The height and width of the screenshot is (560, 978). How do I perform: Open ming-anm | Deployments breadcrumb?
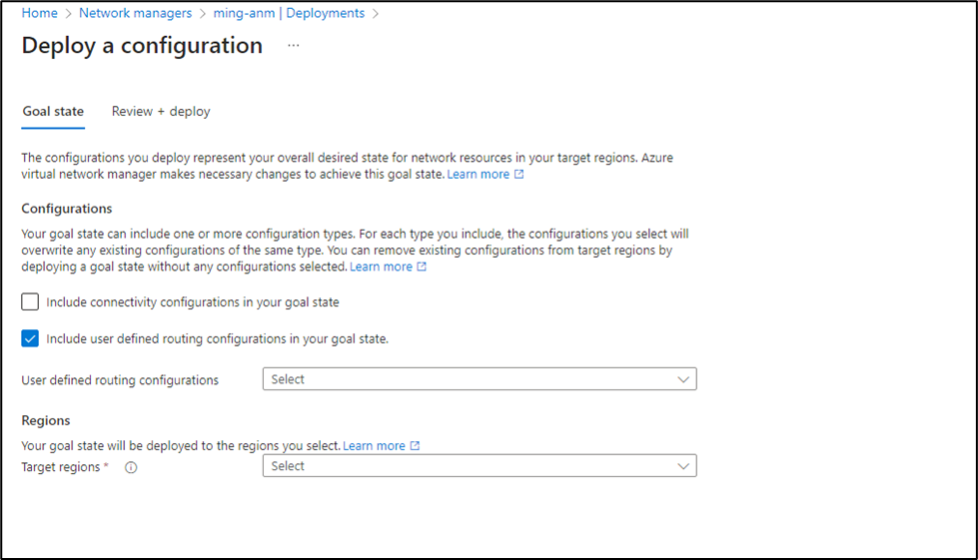289,14
